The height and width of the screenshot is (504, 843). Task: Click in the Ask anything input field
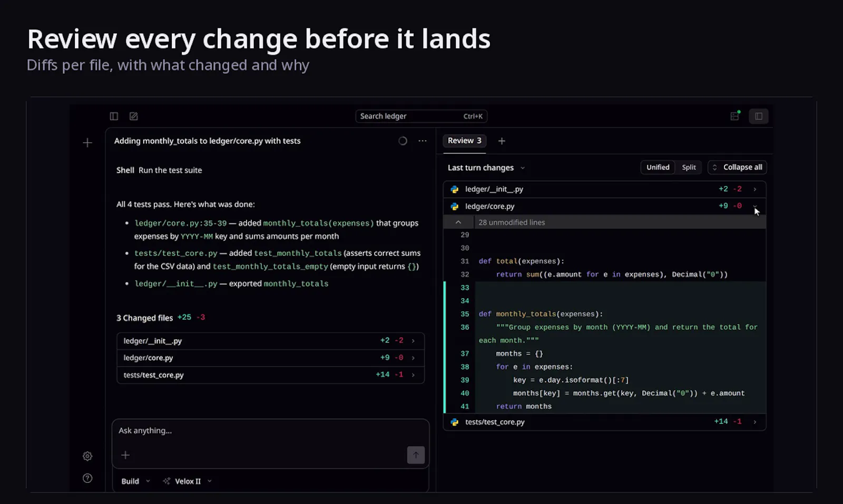270,431
